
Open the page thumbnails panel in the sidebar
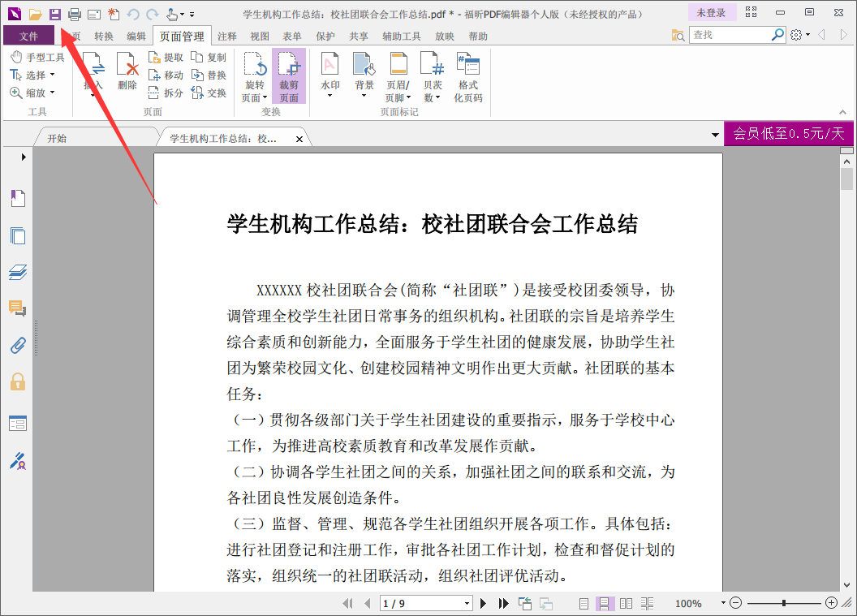18,235
